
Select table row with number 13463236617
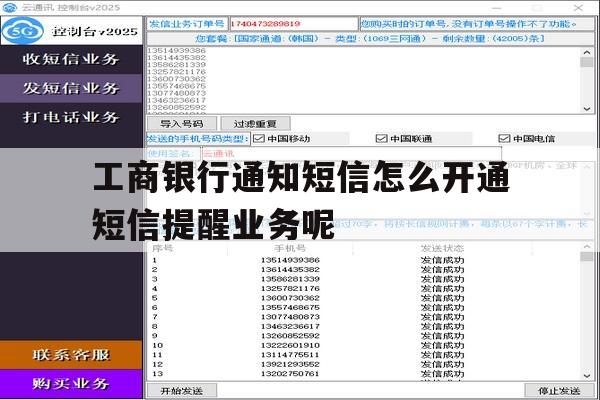click(x=364, y=327)
